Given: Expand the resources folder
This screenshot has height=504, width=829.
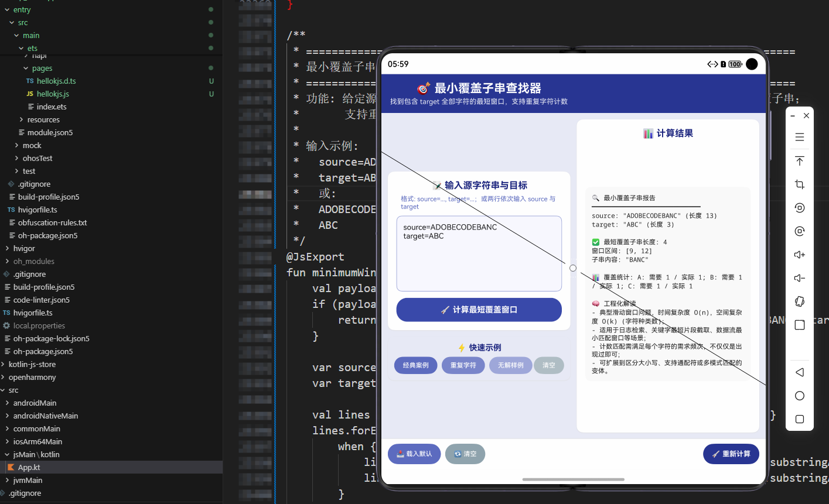Looking at the screenshot, I should 21,119.
